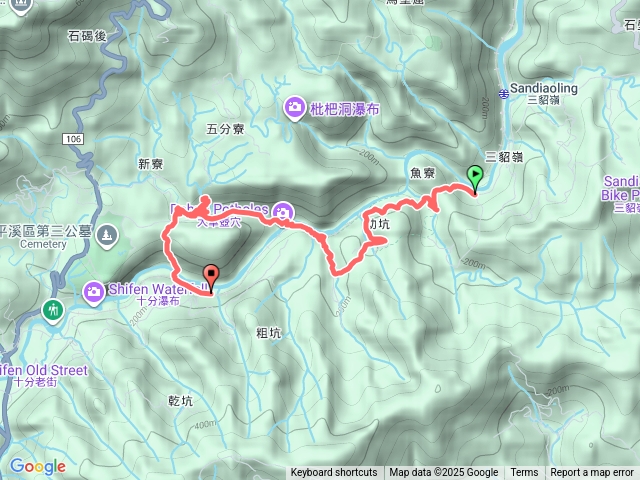640x480 pixels.
Task: Click the Map data ©2025 Google text
Action: 444,473
